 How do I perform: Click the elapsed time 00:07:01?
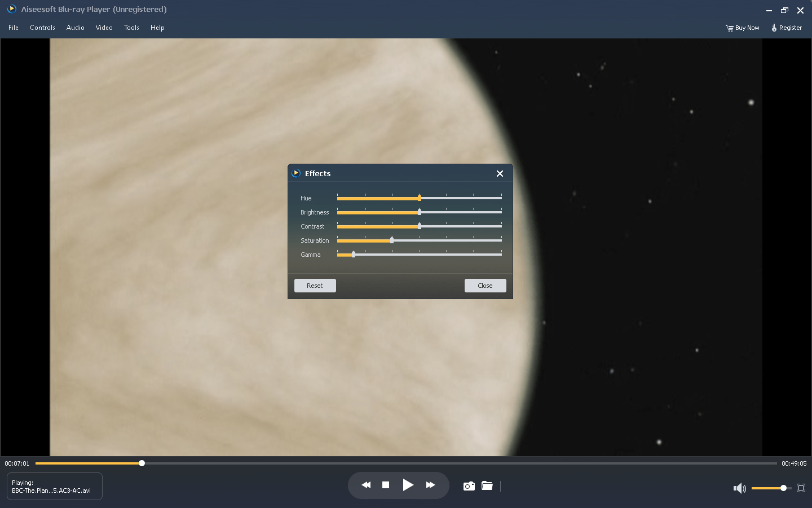coord(17,463)
